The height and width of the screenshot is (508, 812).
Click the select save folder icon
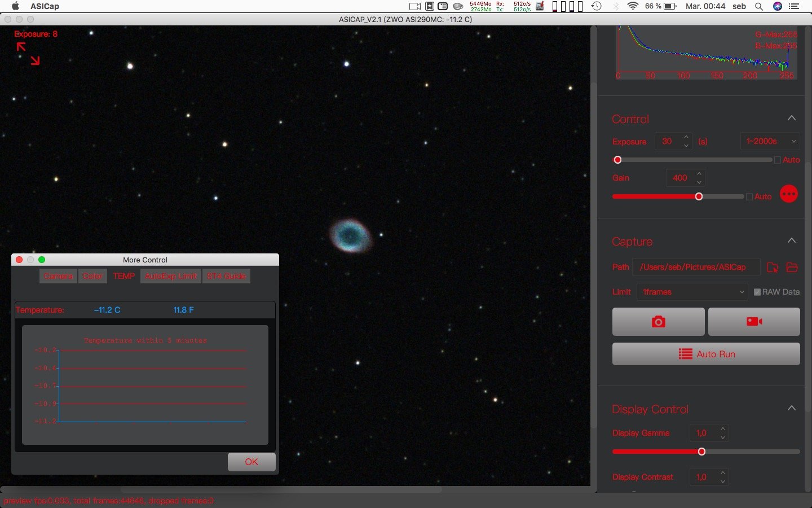(x=772, y=268)
